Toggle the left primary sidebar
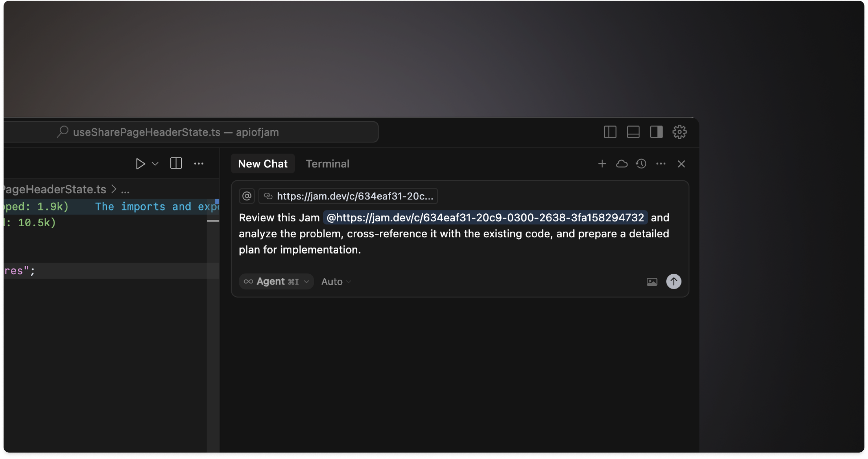The width and height of the screenshot is (868, 459). pos(610,132)
